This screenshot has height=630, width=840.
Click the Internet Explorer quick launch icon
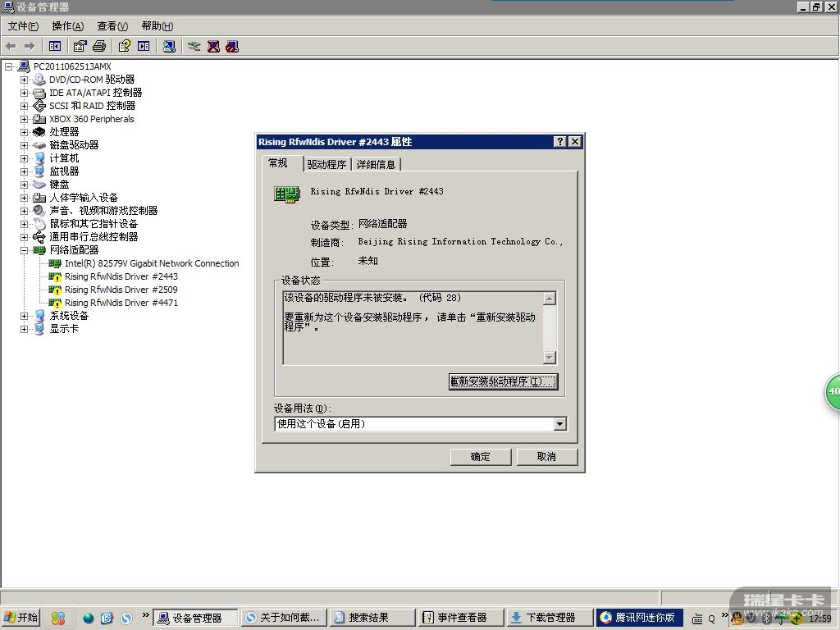tap(107, 619)
